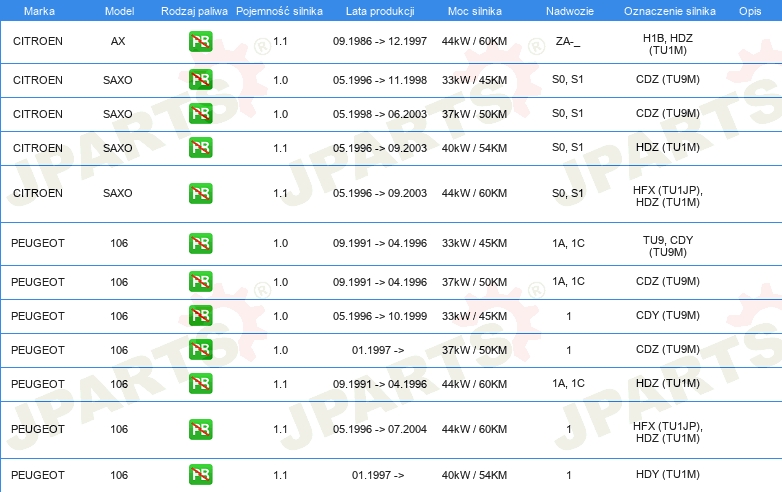The image size is (782, 492).
Task: Select the CITROEN cell in the AX row
Action: click(x=38, y=41)
